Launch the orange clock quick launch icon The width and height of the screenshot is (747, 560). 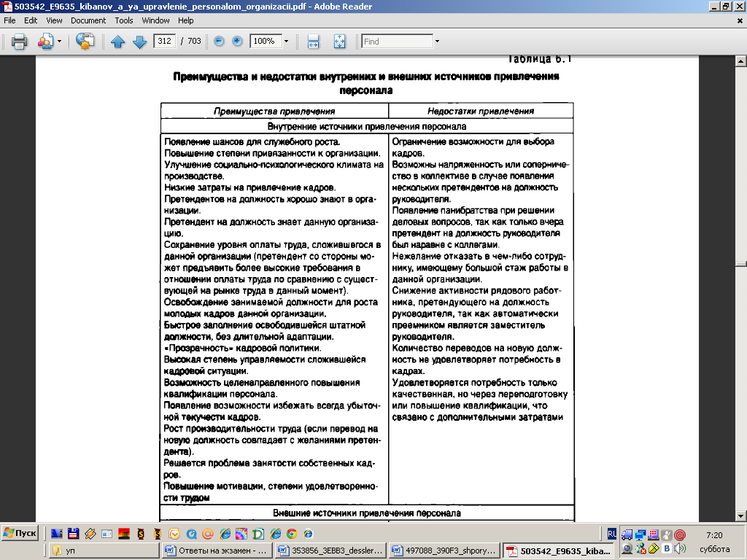(174, 534)
